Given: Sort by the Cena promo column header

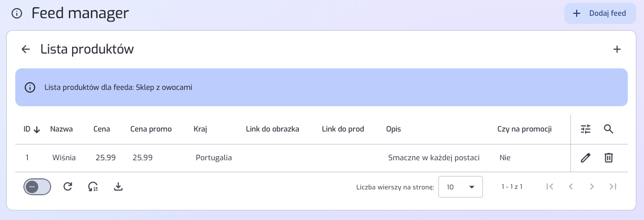Looking at the screenshot, I should point(151,129).
